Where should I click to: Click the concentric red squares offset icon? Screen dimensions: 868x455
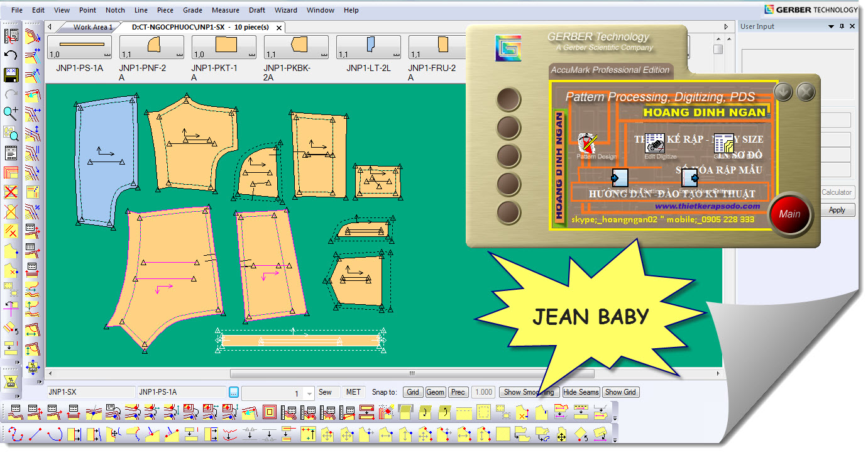point(270,412)
